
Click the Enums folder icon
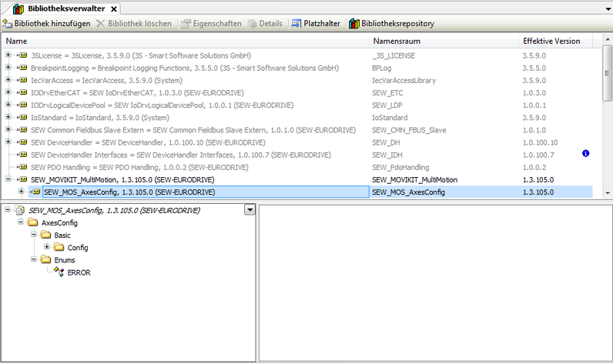click(45, 260)
